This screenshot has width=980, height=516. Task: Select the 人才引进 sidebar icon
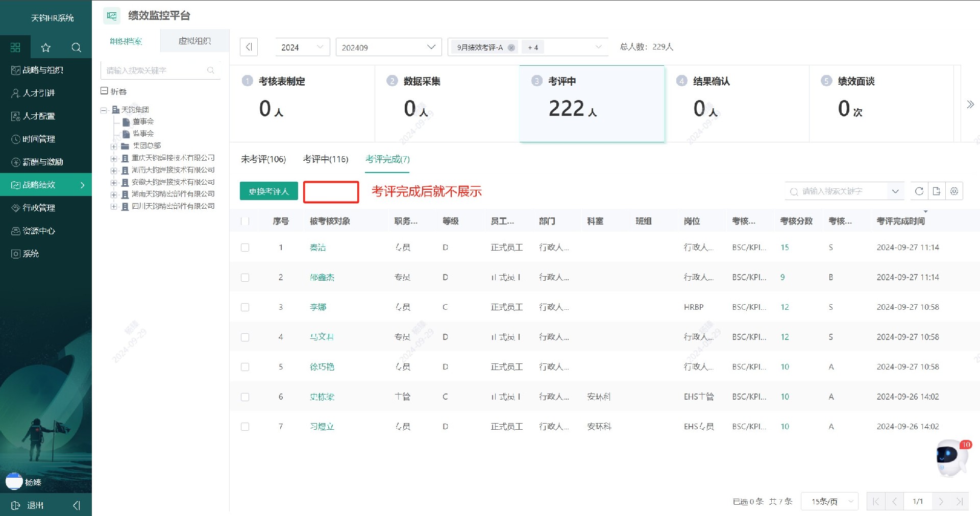pyautogui.click(x=15, y=93)
